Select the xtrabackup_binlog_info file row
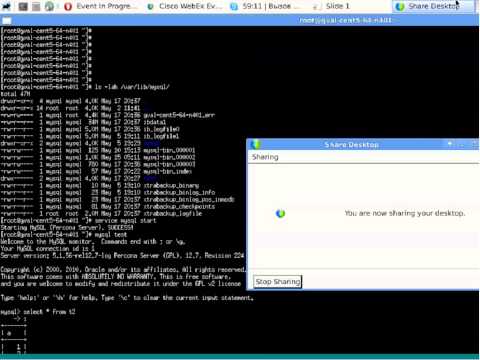 click(x=108, y=192)
